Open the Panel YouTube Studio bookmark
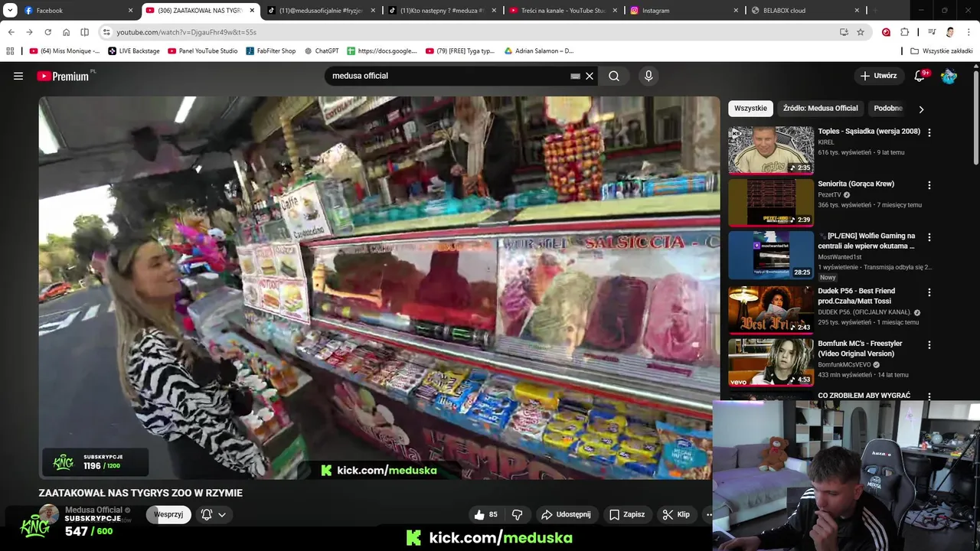 (x=203, y=51)
